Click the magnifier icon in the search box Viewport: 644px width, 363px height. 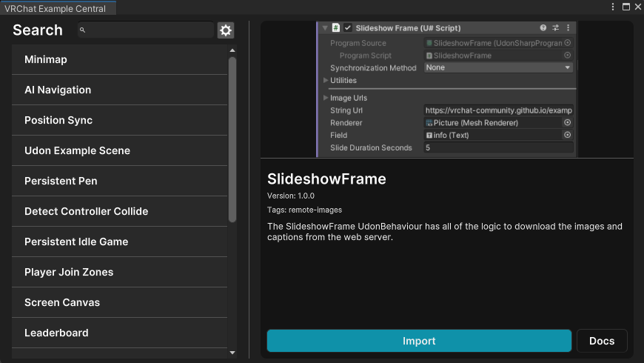pos(83,30)
